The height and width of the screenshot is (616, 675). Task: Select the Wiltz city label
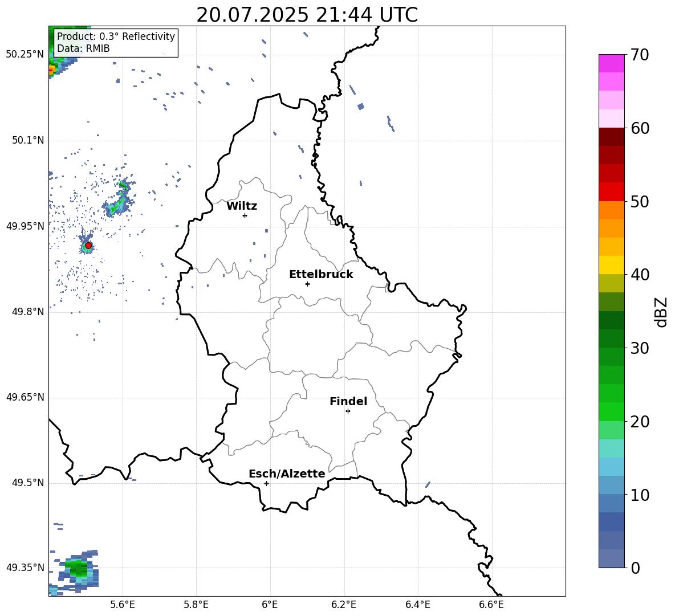coord(242,206)
